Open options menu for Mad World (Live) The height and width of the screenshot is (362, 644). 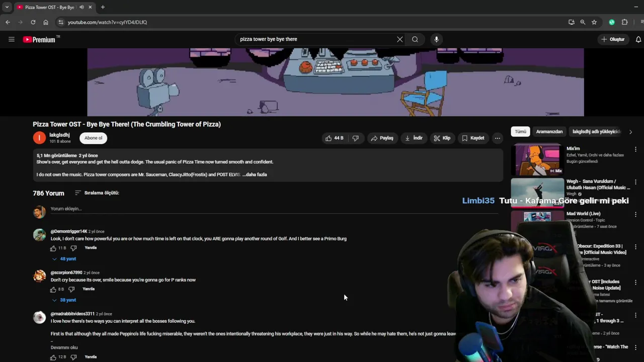(635, 215)
